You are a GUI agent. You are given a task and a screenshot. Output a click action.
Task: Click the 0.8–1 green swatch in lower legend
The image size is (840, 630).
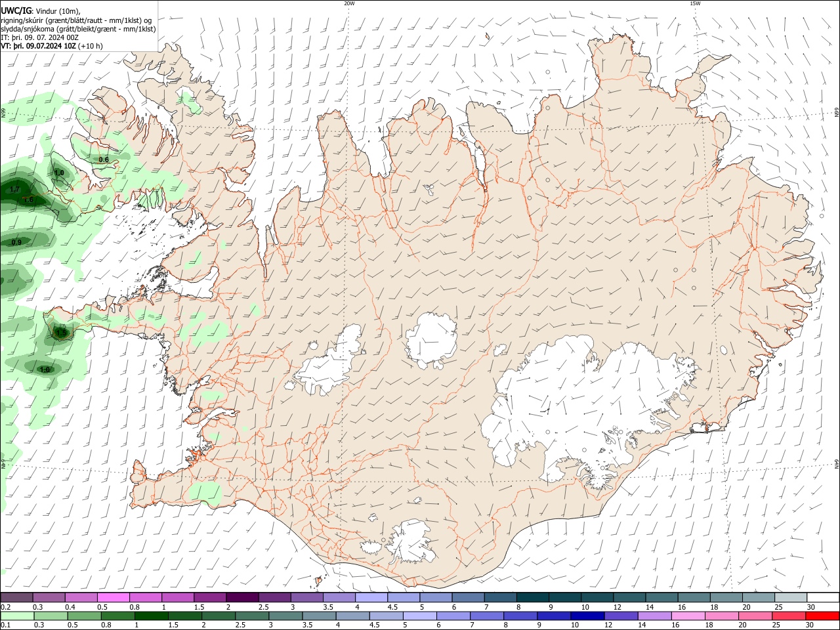click(x=117, y=616)
